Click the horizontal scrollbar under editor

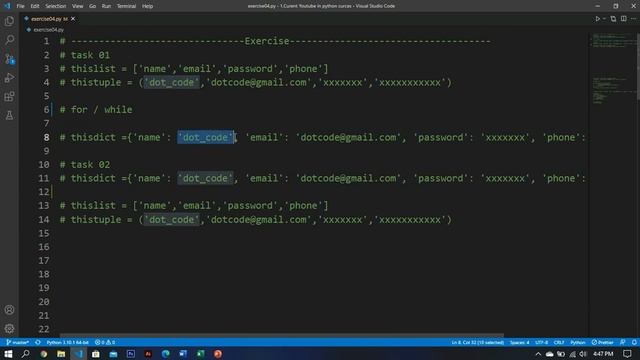[282, 336]
